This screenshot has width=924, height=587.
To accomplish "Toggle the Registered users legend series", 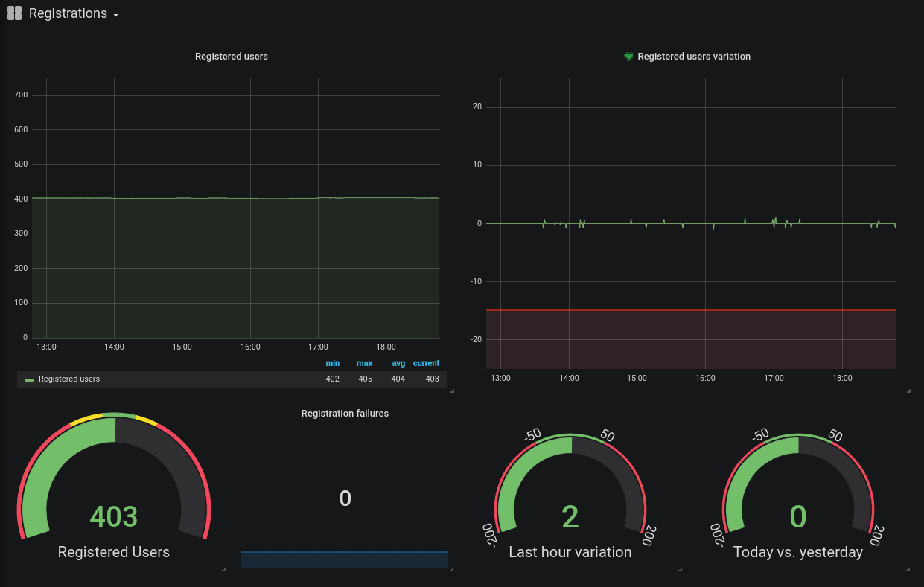I will click(69, 379).
